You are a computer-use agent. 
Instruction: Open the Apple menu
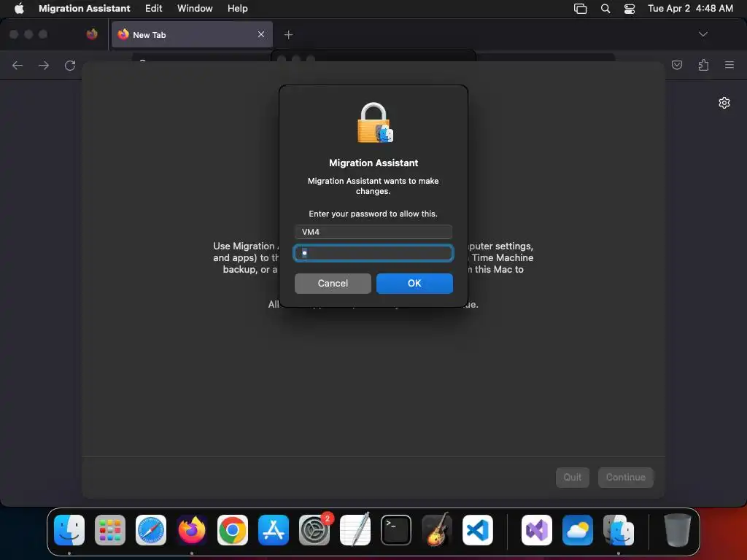[x=19, y=8]
